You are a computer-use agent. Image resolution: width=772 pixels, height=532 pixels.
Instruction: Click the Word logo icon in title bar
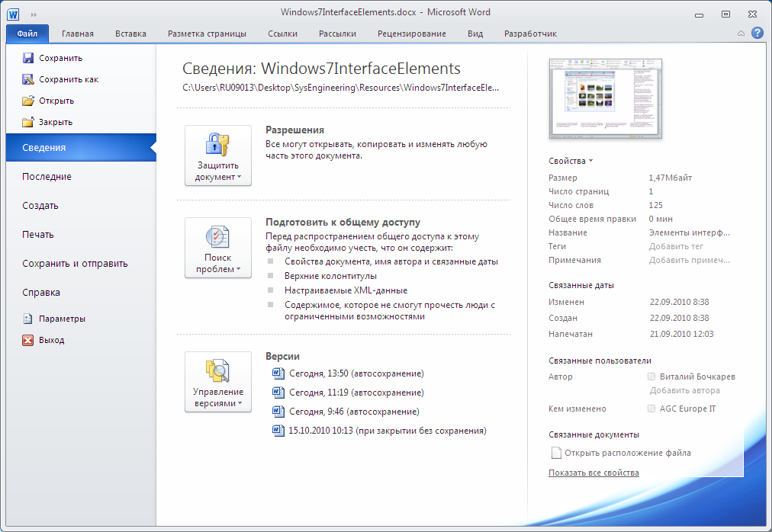coord(13,14)
